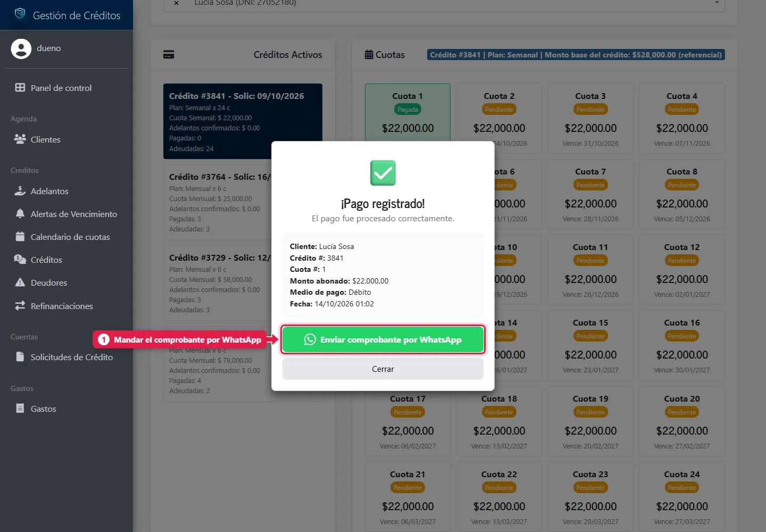766x532 pixels.
Task: Click the Gastos receipt icon
Action: pyautogui.click(x=20, y=408)
